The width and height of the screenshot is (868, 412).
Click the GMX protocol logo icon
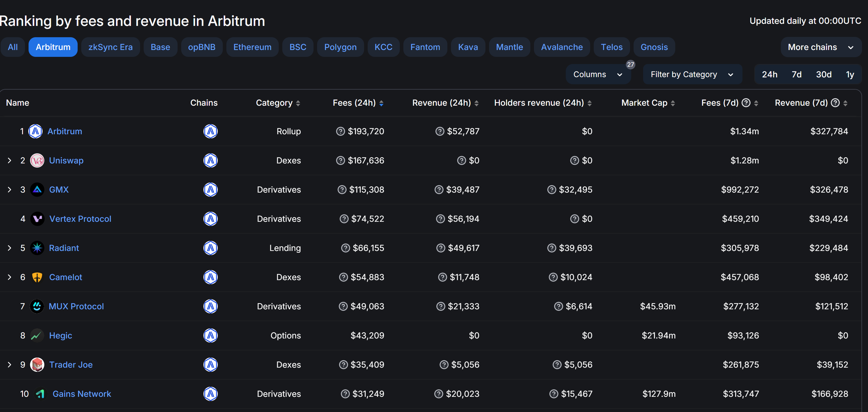tap(37, 190)
